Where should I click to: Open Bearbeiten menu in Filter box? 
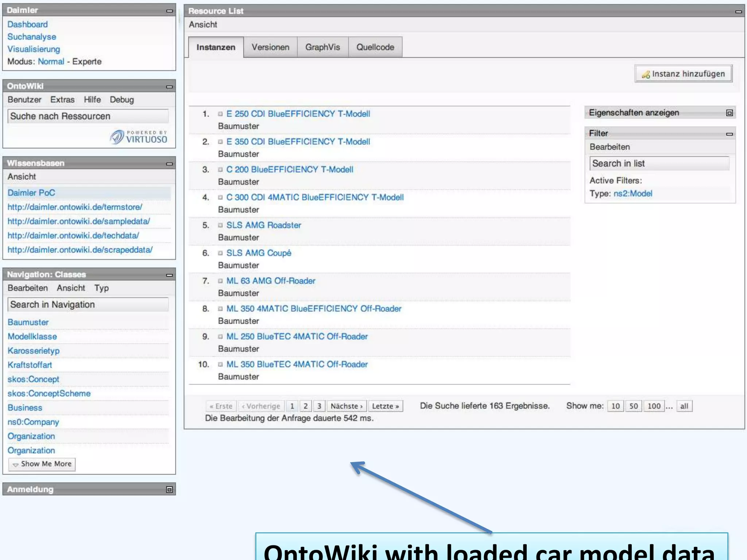pyautogui.click(x=610, y=147)
